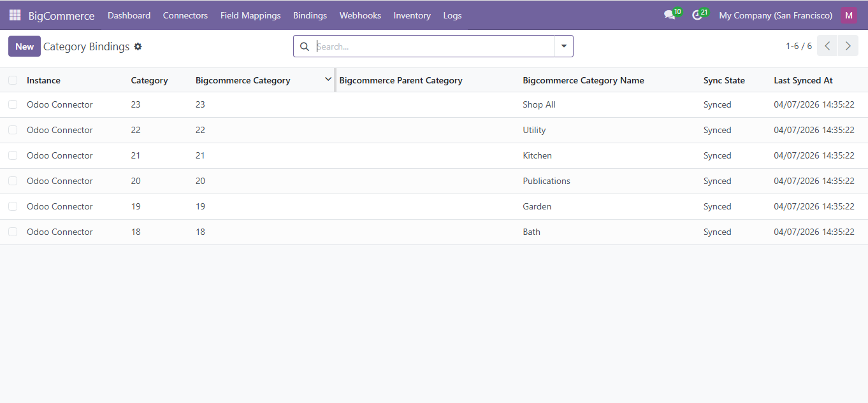Open the Webhooks menu item

360,15
